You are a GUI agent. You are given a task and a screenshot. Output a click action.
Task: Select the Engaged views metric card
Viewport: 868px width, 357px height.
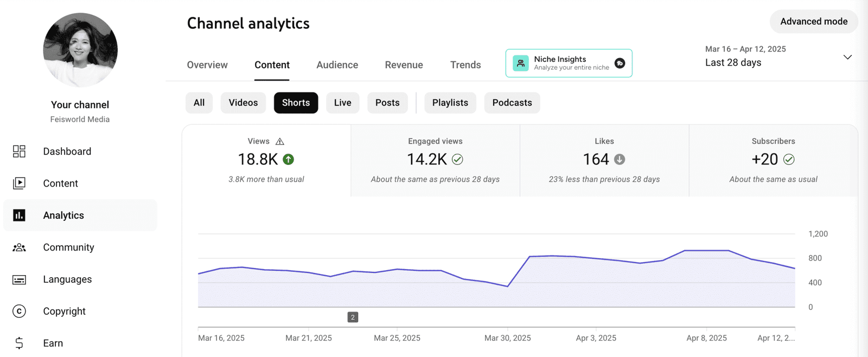[x=435, y=161]
